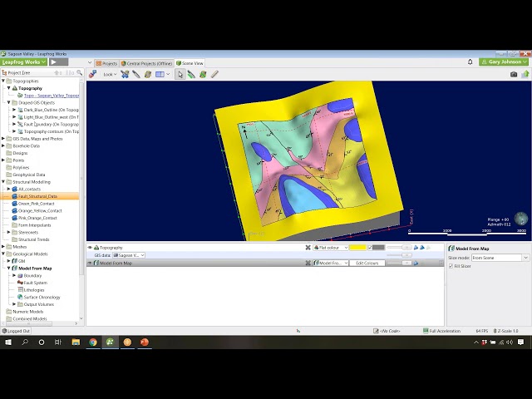Open Chrome from the Windows taskbar

coord(93,342)
